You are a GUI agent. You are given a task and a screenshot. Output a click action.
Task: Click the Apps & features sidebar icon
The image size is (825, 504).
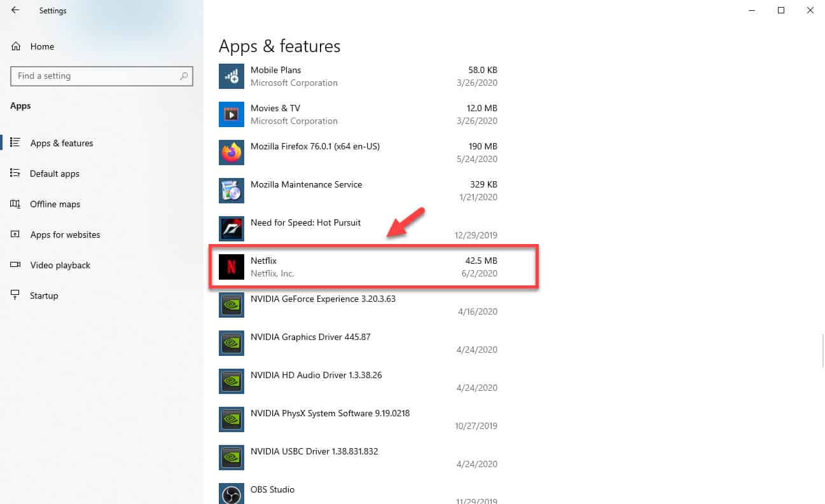click(15, 143)
